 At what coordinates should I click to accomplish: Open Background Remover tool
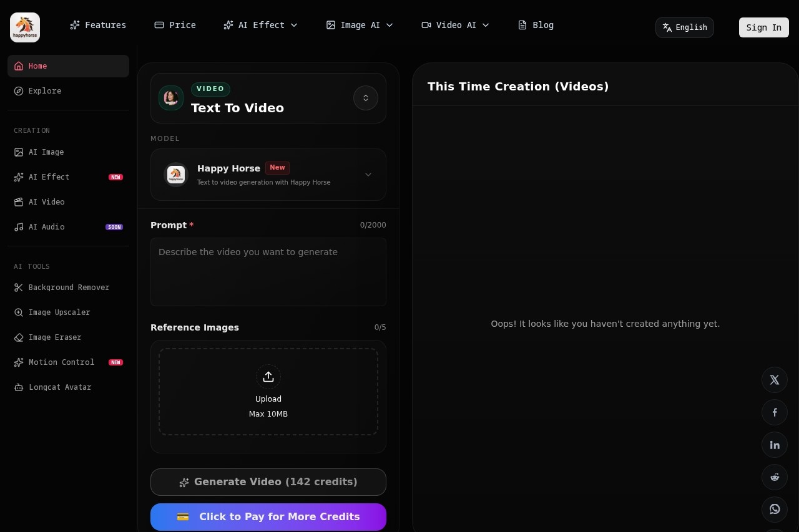point(69,288)
